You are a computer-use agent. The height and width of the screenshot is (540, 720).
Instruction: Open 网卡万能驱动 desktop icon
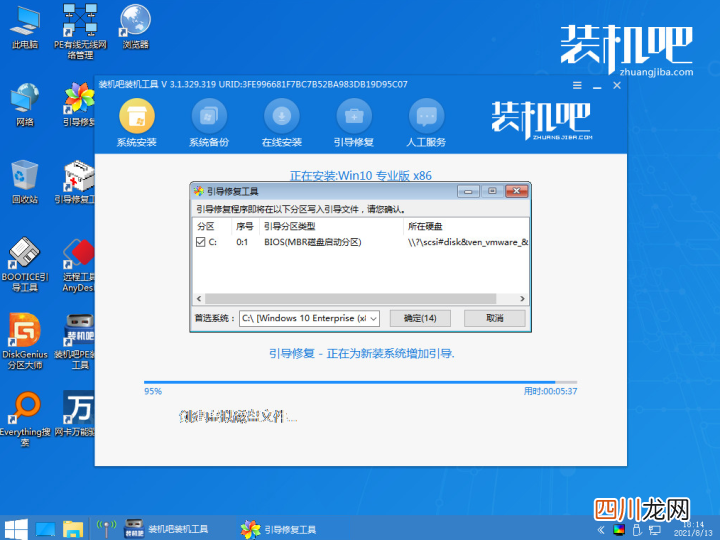click(x=75, y=414)
